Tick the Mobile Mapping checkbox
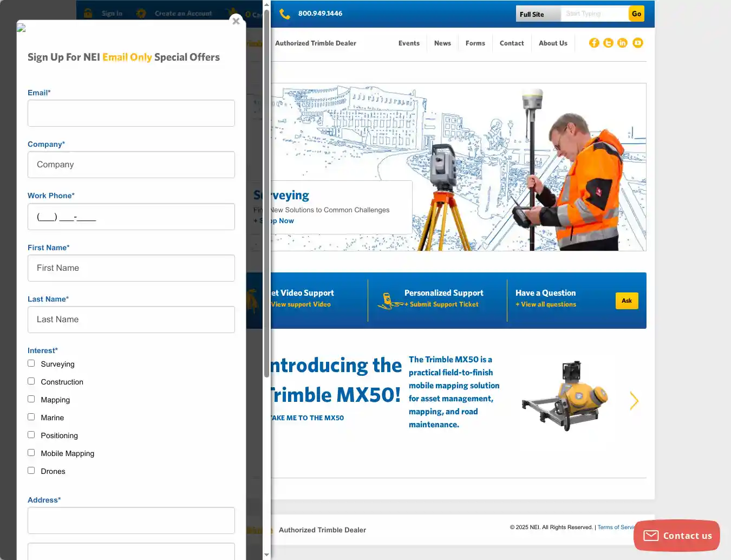This screenshot has width=731, height=560. click(31, 453)
